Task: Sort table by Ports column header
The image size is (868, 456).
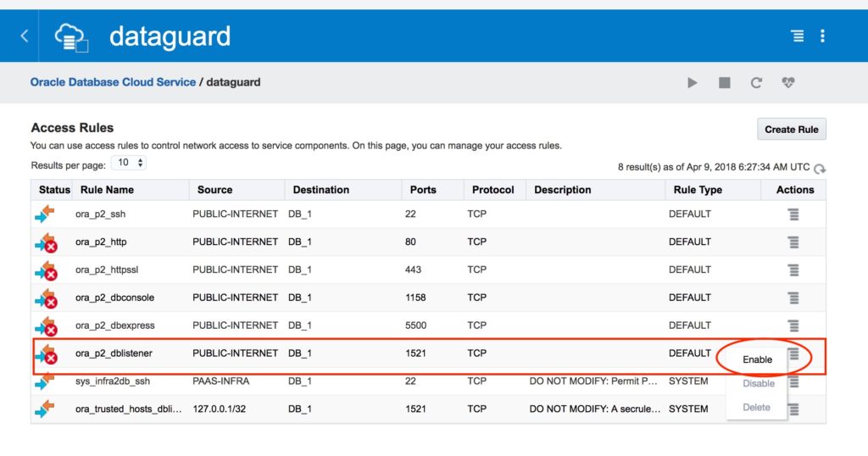Action: click(422, 190)
